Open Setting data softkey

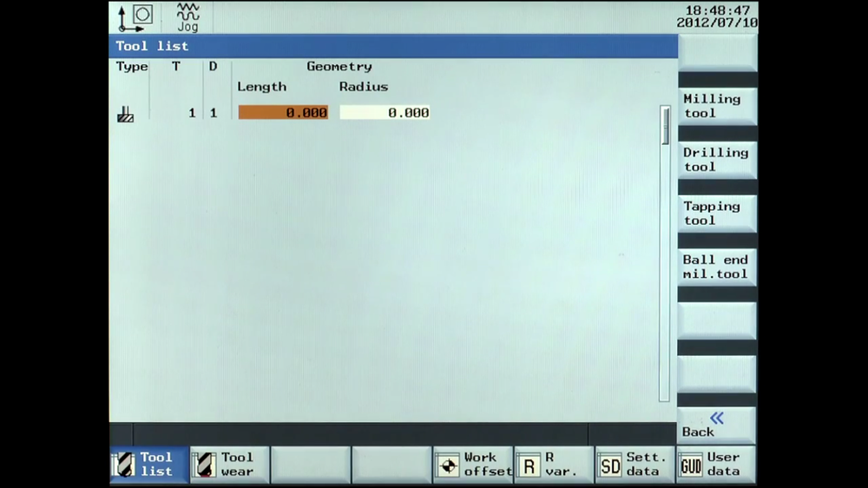(x=635, y=465)
